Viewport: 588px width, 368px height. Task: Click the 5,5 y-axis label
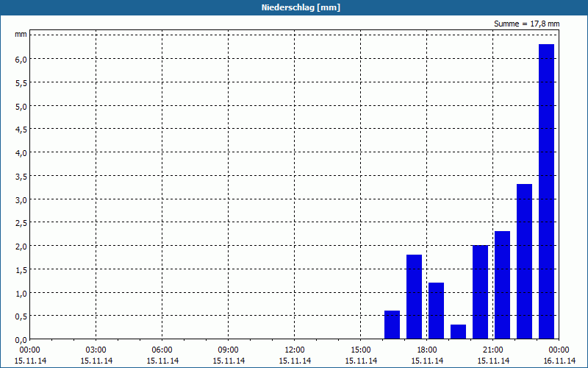pos(21,83)
